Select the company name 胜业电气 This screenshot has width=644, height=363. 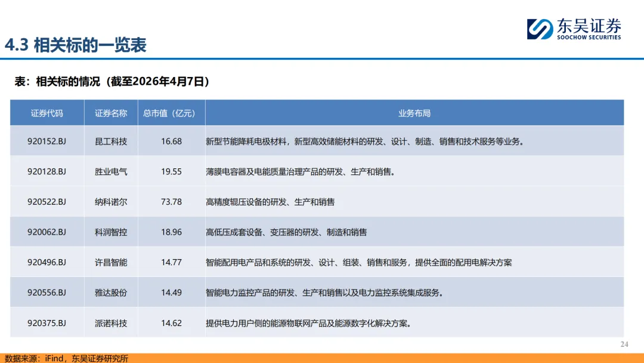click(109, 171)
